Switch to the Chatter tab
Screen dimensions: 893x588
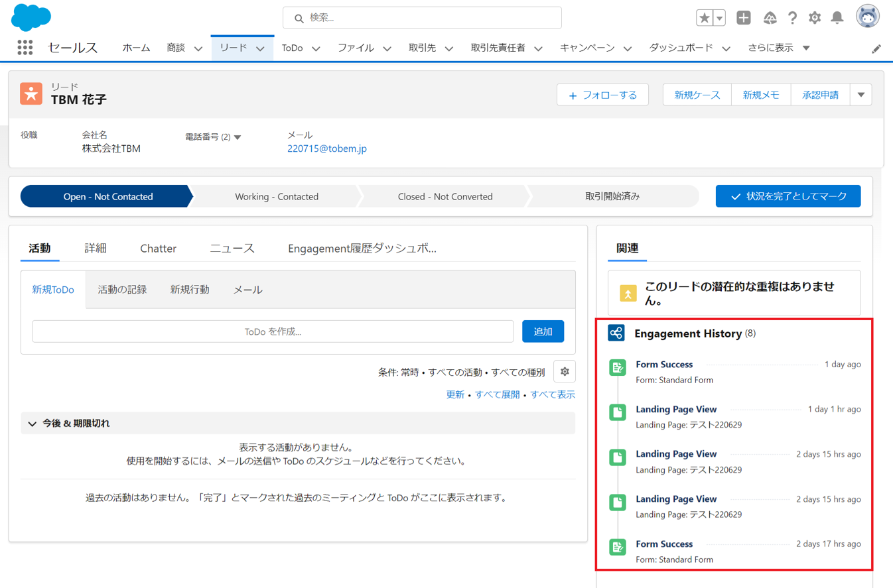point(158,248)
